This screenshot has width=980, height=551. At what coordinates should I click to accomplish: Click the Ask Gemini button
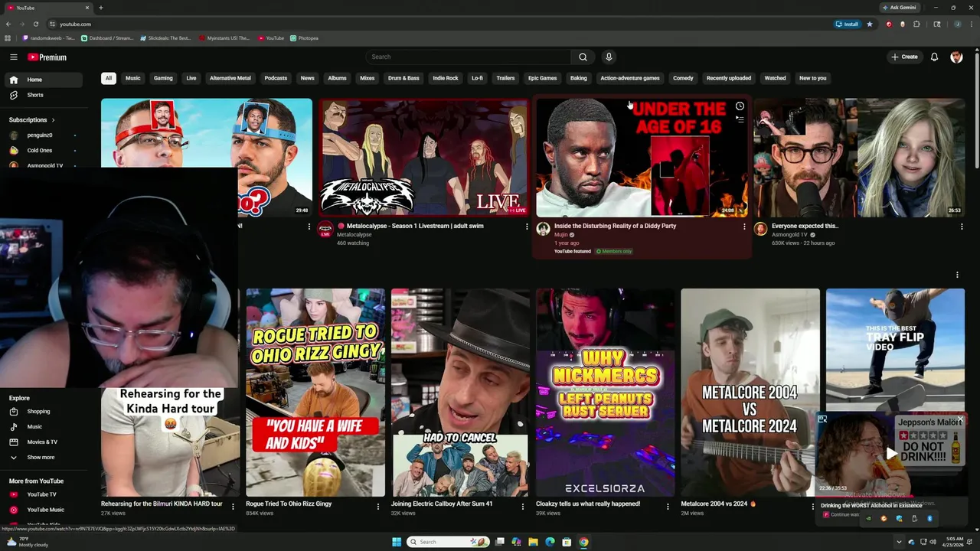(901, 8)
